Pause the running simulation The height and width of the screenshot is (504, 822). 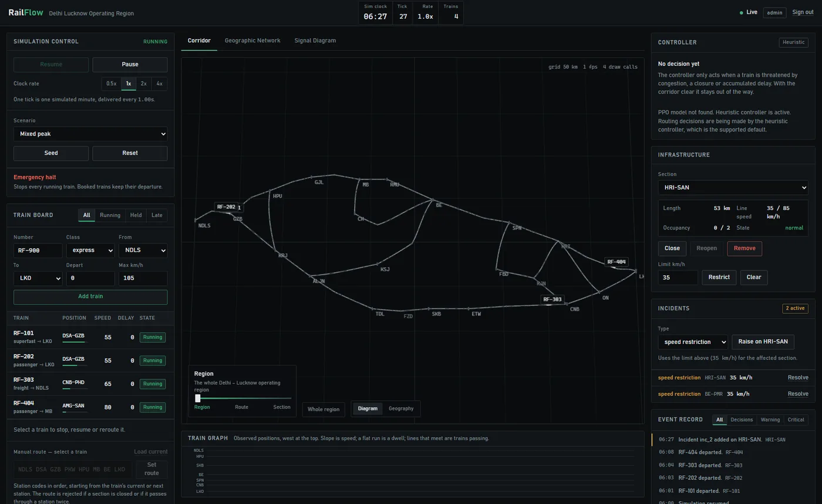click(130, 65)
